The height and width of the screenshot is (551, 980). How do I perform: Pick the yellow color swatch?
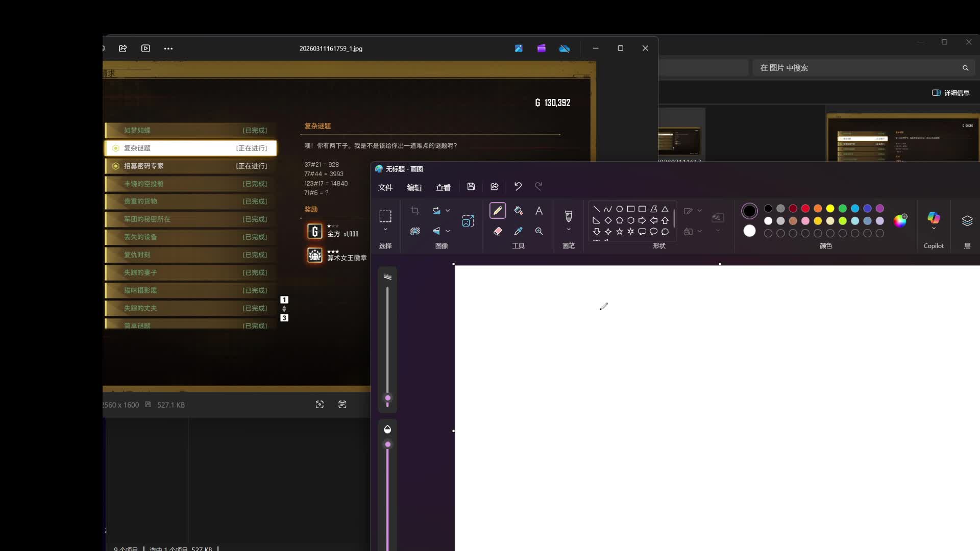pos(830,208)
